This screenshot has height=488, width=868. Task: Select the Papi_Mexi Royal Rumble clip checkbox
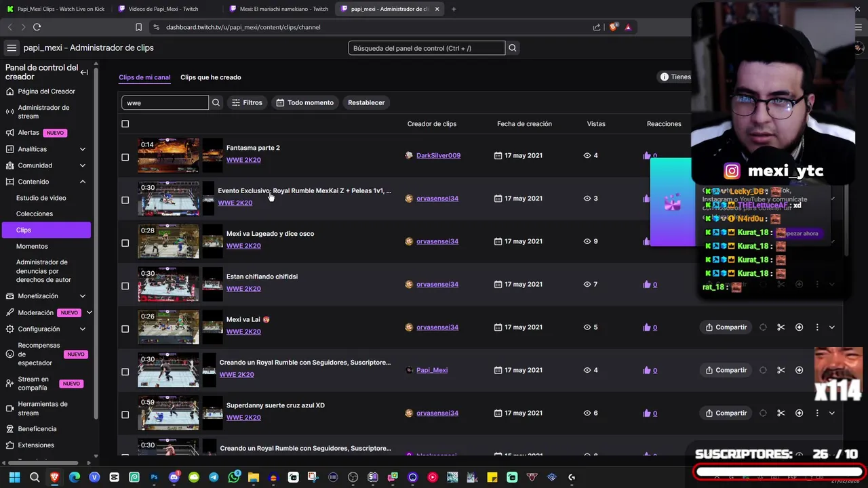tap(125, 371)
